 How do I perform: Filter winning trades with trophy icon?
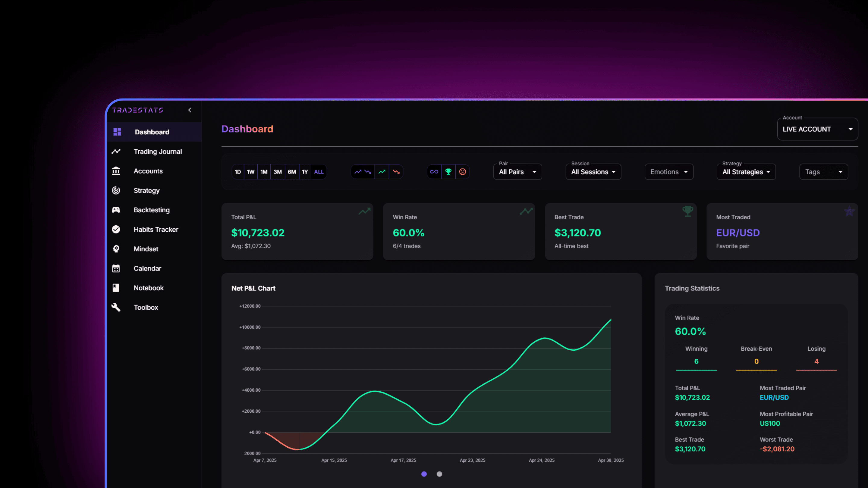448,172
